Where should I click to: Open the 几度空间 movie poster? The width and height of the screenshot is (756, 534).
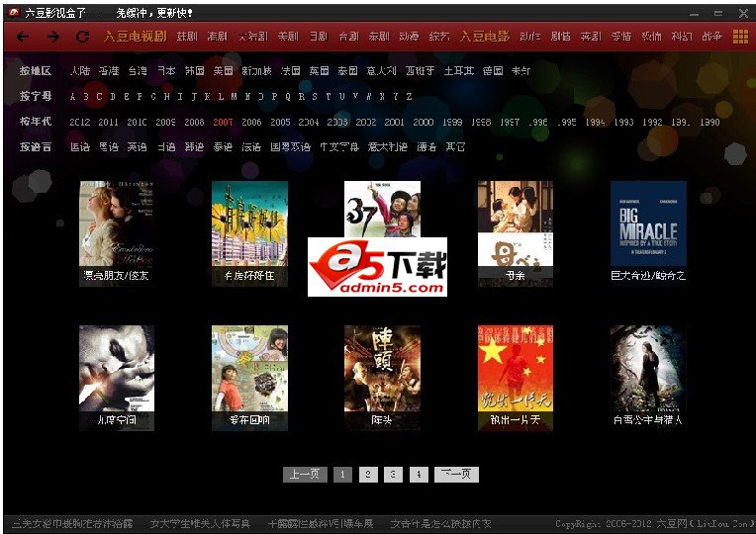click(117, 378)
